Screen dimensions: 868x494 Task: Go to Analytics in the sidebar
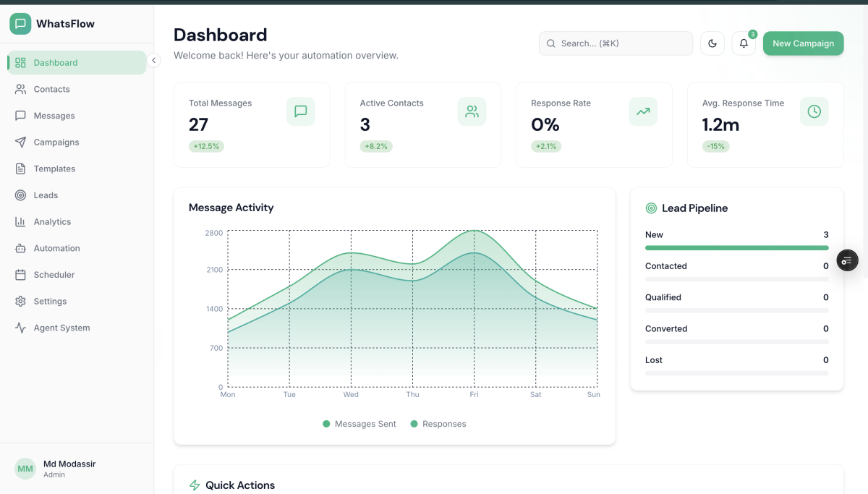[x=52, y=222]
